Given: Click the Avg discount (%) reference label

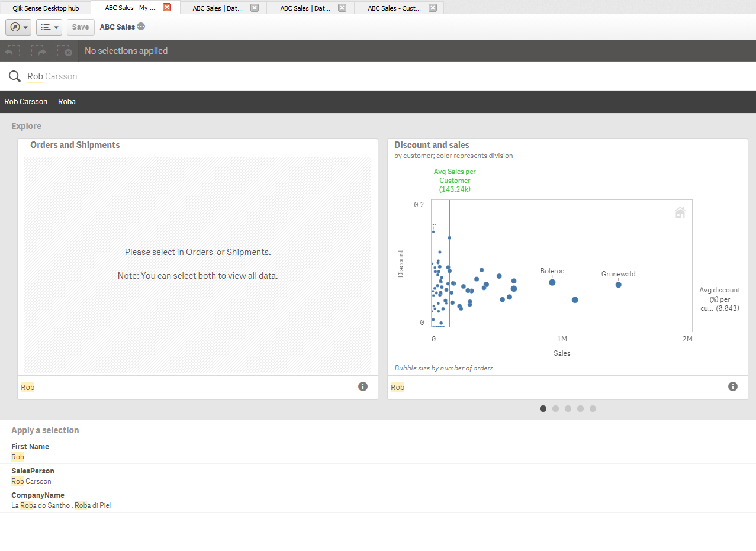Looking at the screenshot, I should tap(719, 299).
